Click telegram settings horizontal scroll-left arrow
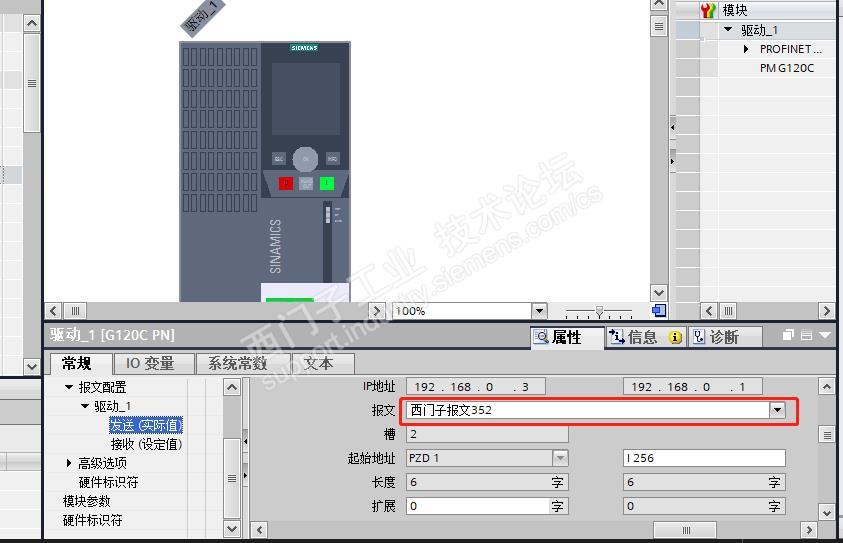The image size is (843, 543). tap(260, 531)
